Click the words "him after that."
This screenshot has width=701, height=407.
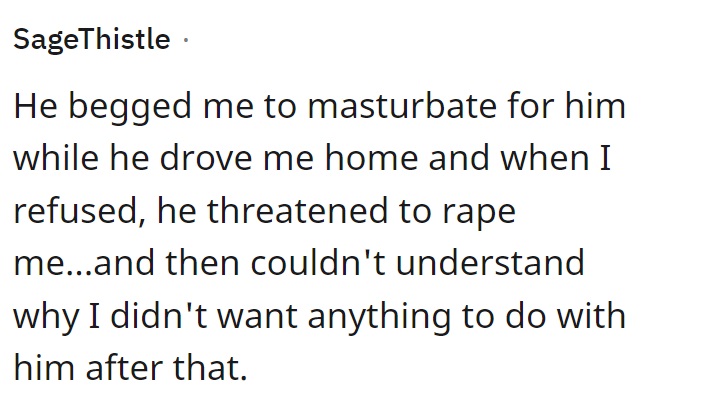pos(130,368)
